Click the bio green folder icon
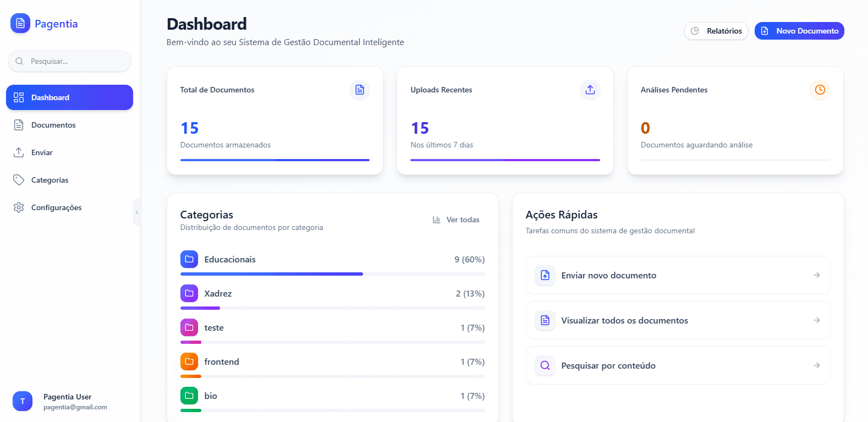The width and height of the screenshot is (868, 422). point(189,396)
